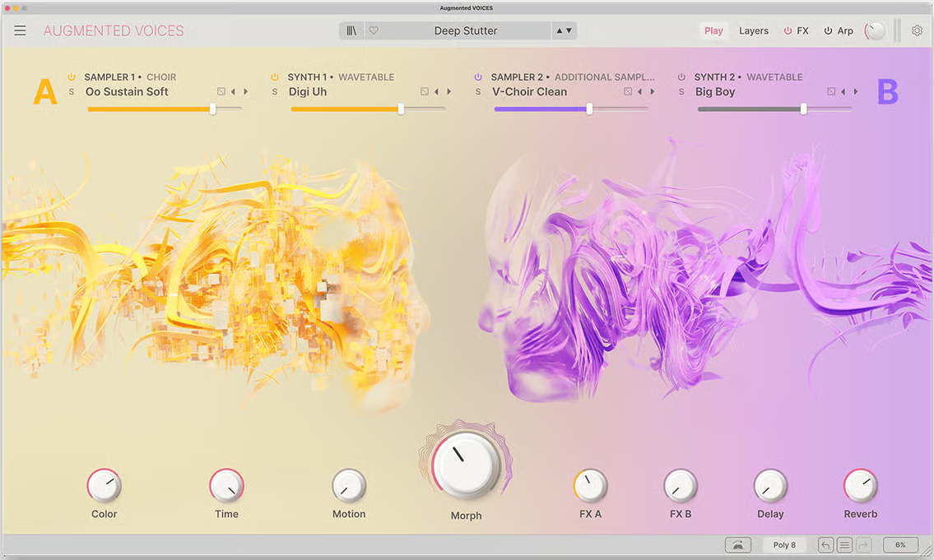Viewport: 934px width, 560px height.
Task: Undo last action in status bar
Action: [825, 544]
